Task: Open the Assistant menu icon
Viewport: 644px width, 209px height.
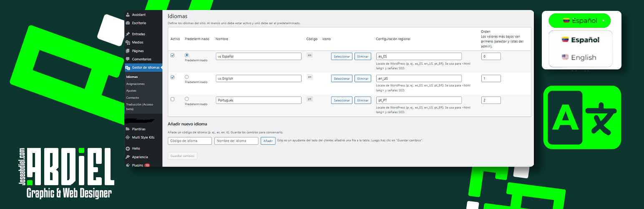Action: click(x=128, y=15)
